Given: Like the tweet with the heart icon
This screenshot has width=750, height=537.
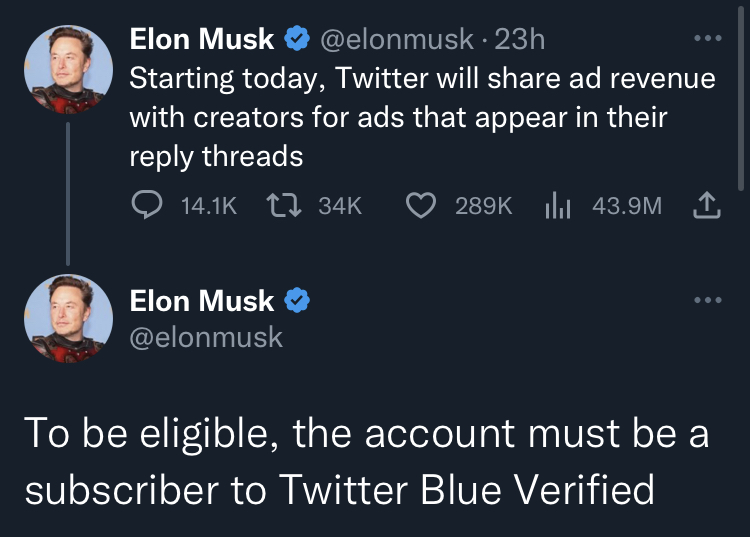Looking at the screenshot, I should pos(420,205).
